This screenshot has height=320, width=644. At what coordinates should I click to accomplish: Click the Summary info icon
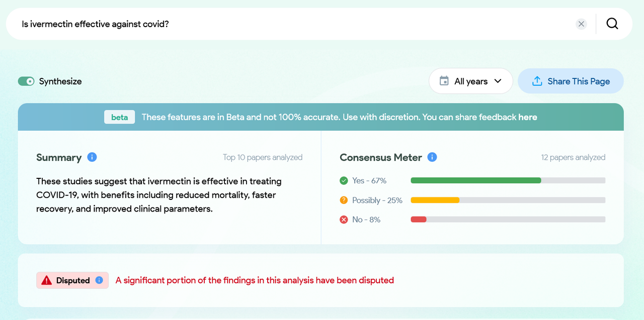tap(92, 157)
